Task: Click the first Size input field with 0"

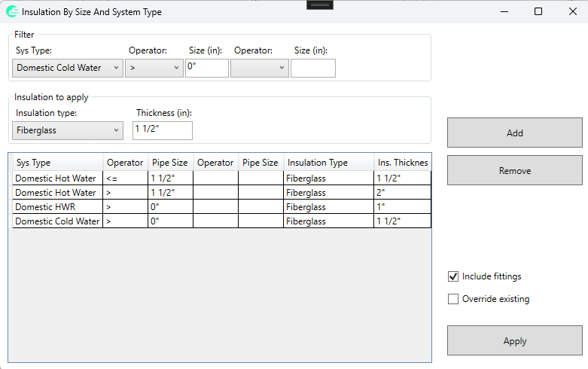Action: tap(206, 68)
